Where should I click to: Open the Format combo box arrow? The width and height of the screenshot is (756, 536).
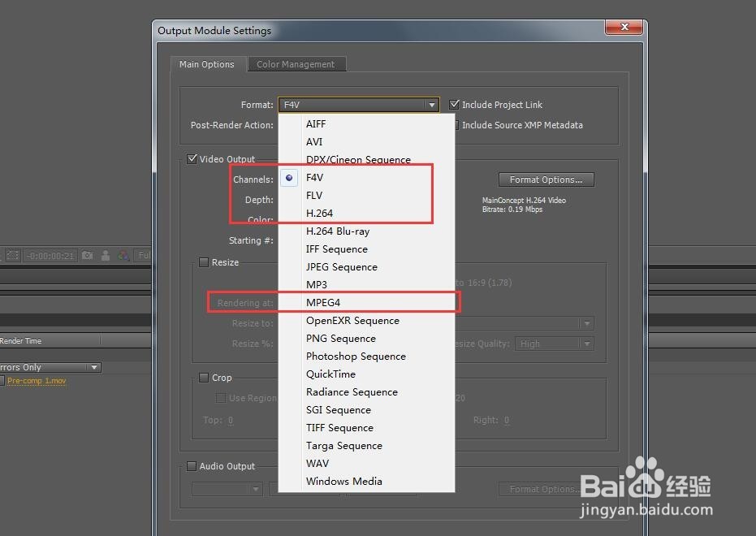click(431, 105)
